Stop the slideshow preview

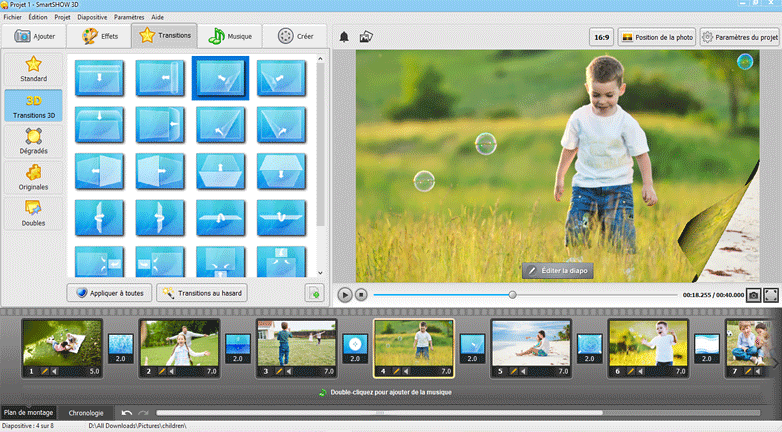click(362, 295)
